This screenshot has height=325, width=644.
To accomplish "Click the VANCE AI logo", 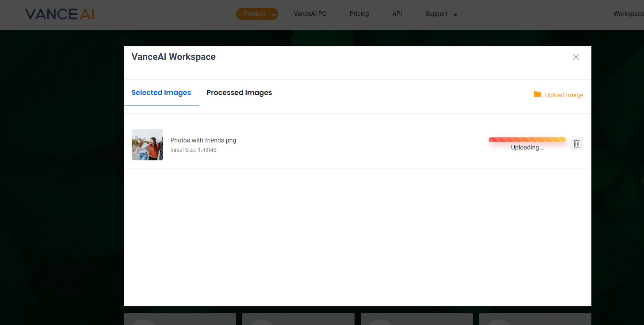I will click(x=60, y=14).
